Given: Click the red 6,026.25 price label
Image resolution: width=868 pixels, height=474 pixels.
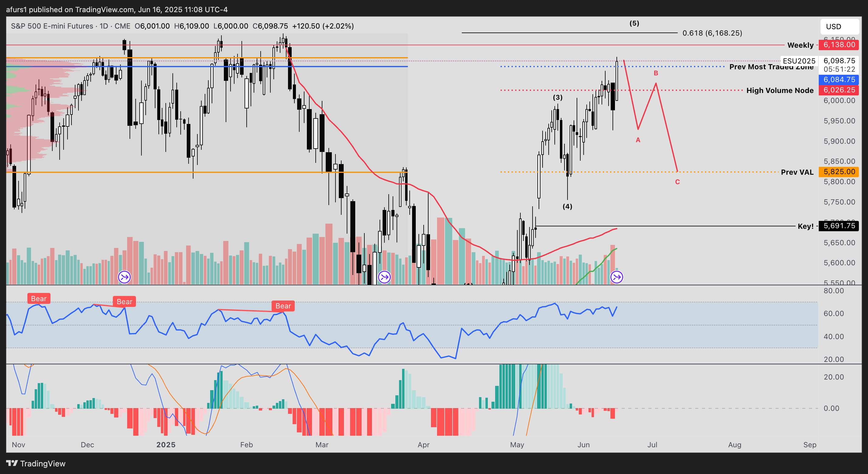Looking at the screenshot, I should 839,90.
